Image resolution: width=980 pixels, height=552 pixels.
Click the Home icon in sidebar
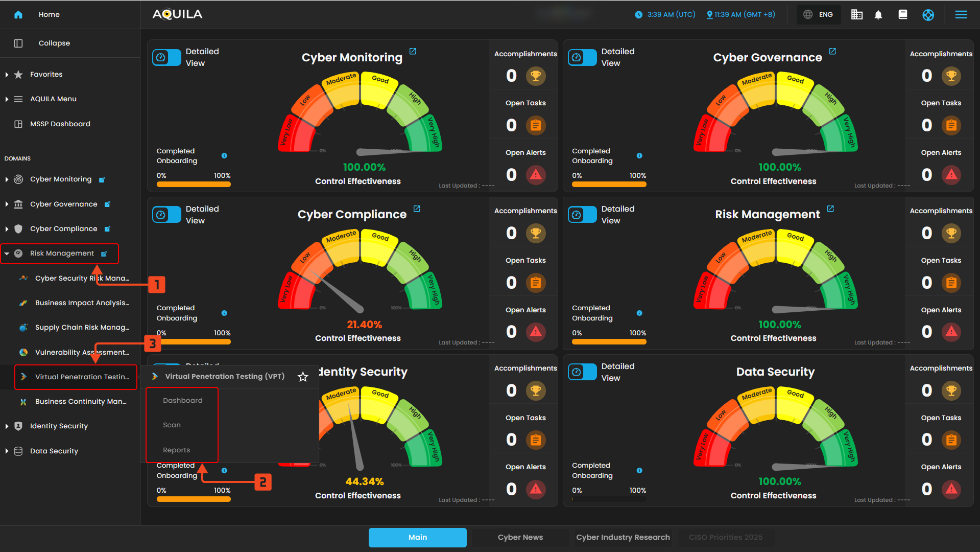coord(18,15)
